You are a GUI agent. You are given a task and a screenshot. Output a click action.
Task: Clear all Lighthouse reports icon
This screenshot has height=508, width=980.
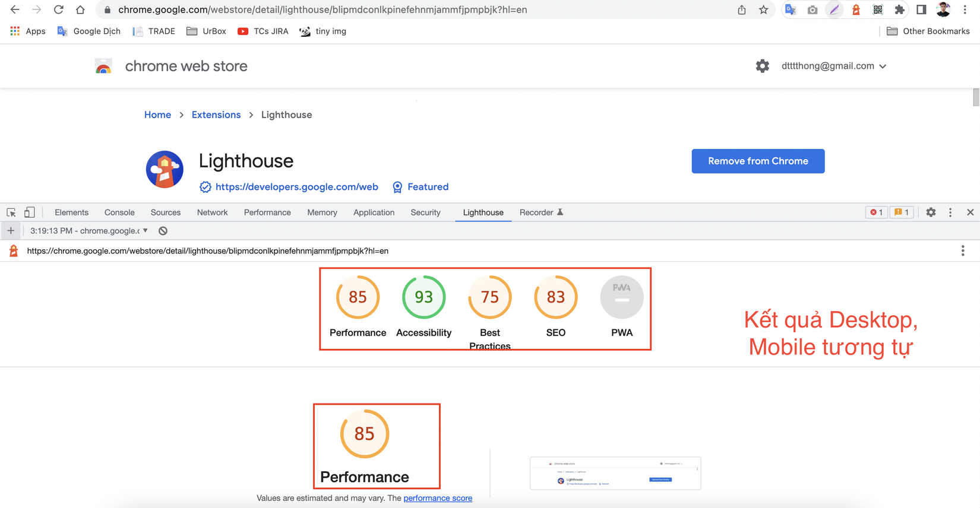163,231
